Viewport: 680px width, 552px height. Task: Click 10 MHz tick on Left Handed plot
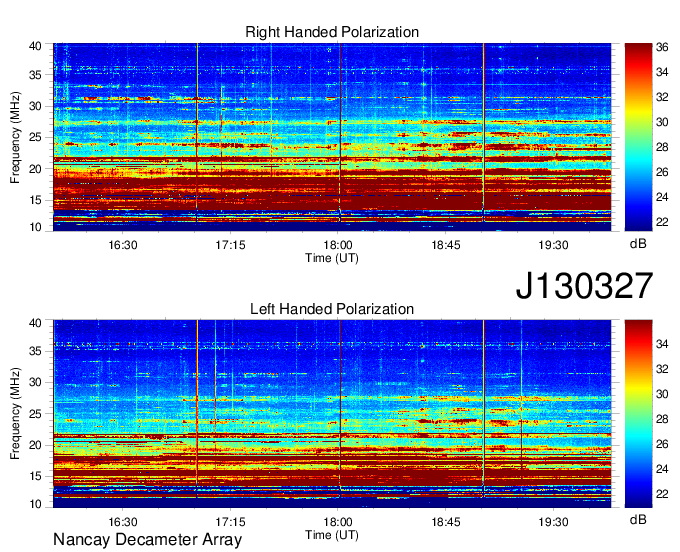point(35,503)
